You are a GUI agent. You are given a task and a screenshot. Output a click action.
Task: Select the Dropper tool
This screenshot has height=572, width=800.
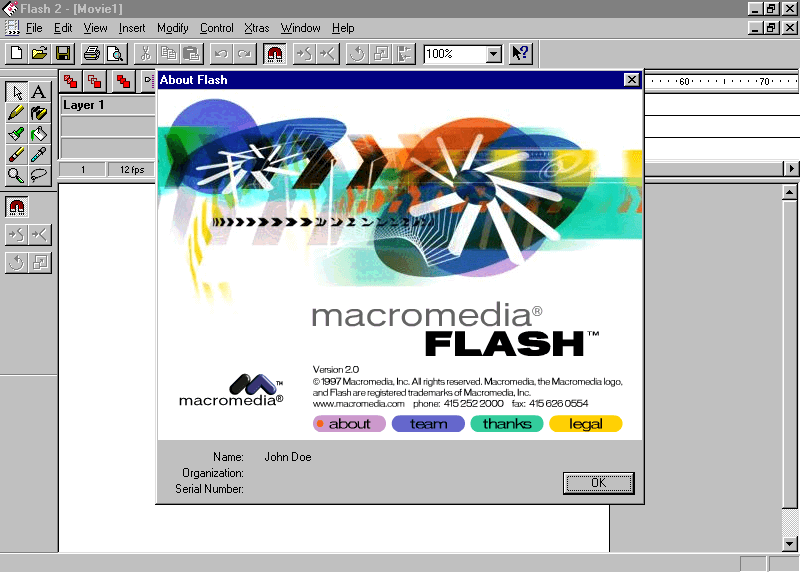[39, 155]
